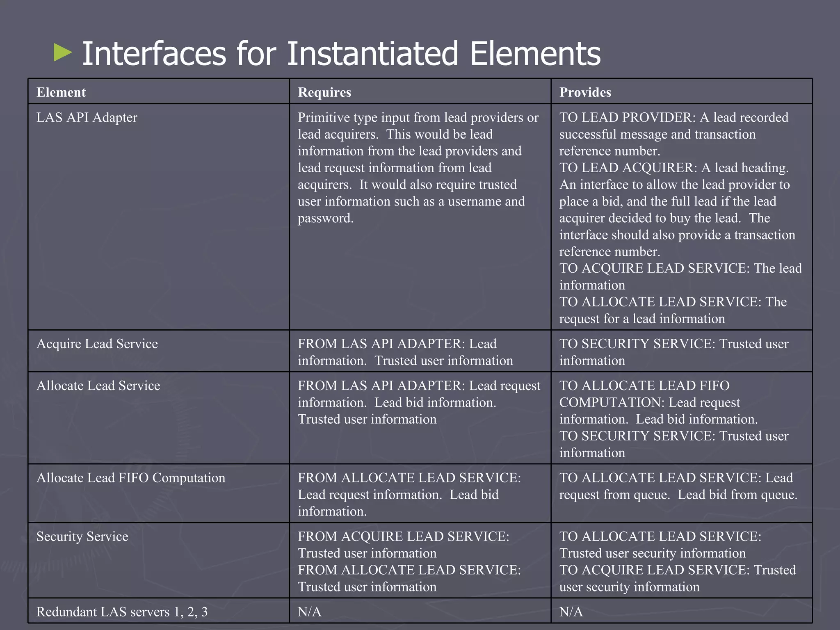Click 'Trusted user security information' provides cell
Screen dimensions: 840x630
point(682,560)
